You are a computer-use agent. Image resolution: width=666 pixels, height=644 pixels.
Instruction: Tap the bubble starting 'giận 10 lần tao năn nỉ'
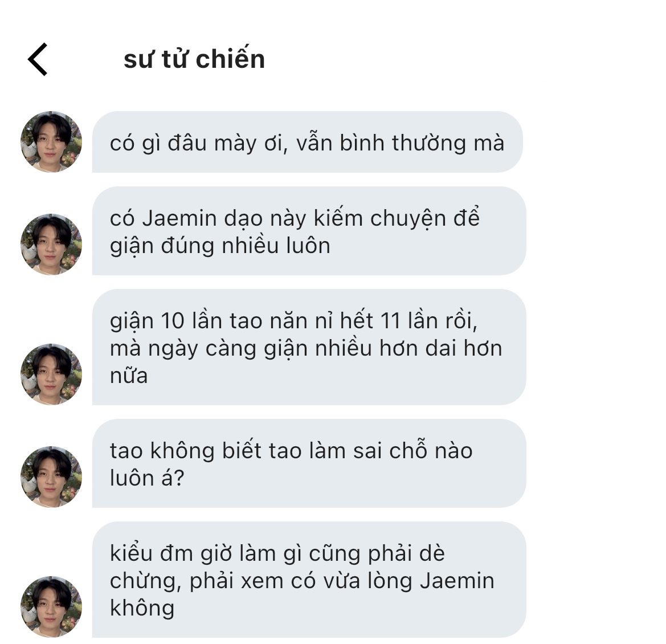click(309, 347)
